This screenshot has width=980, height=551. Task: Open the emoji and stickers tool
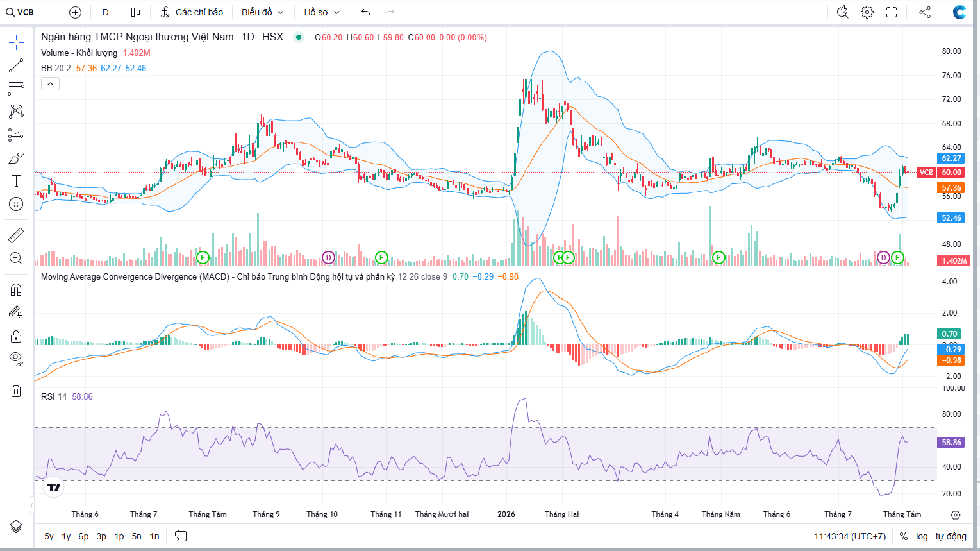coord(16,204)
